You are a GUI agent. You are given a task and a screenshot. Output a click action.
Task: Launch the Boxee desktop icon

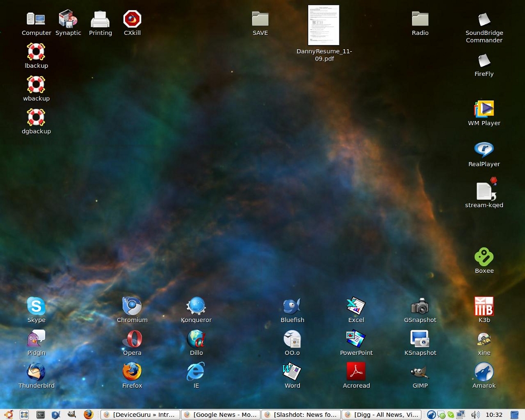tap(484, 257)
